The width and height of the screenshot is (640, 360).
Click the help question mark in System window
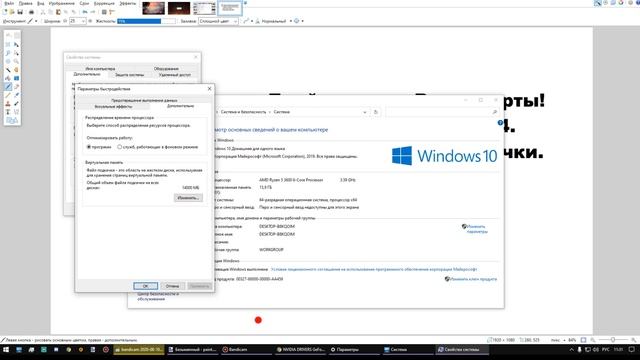tap(500, 123)
